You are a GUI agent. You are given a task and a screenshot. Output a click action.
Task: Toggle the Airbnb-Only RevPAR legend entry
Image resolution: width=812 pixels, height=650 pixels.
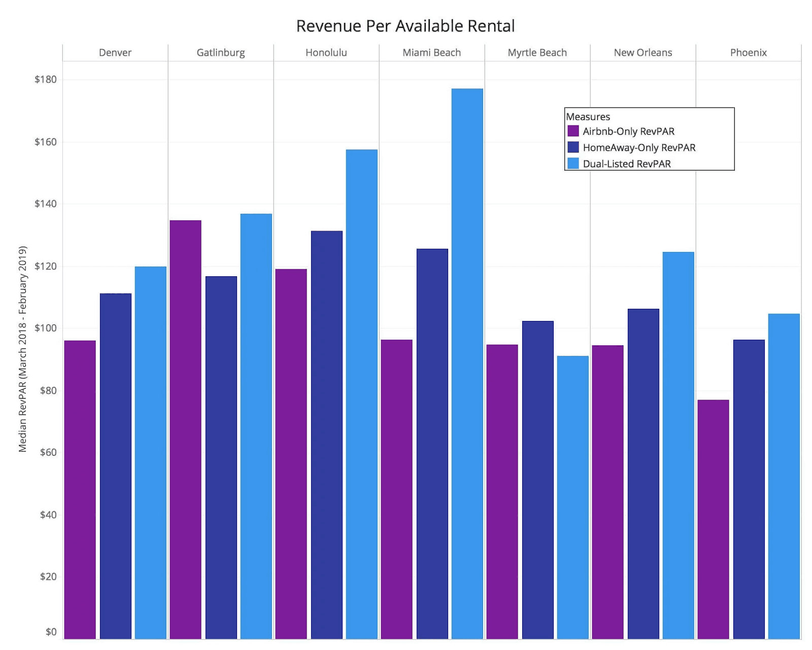[630, 131]
